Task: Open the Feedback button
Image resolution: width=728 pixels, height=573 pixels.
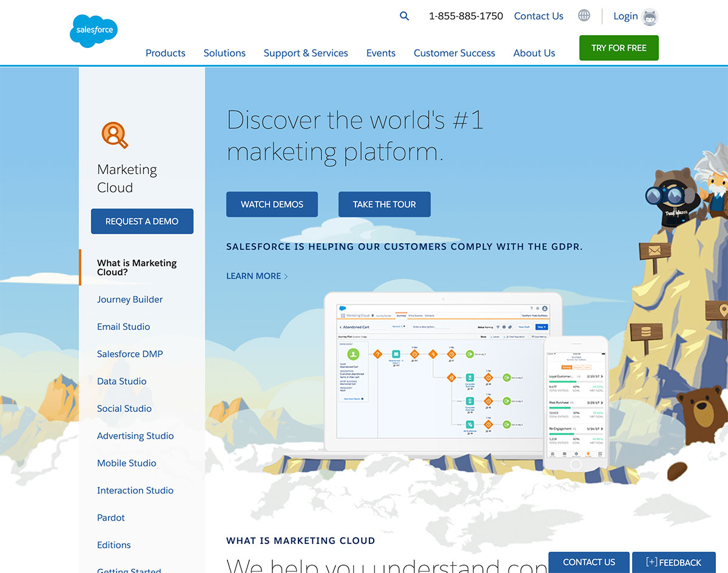Action: [x=674, y=562]
